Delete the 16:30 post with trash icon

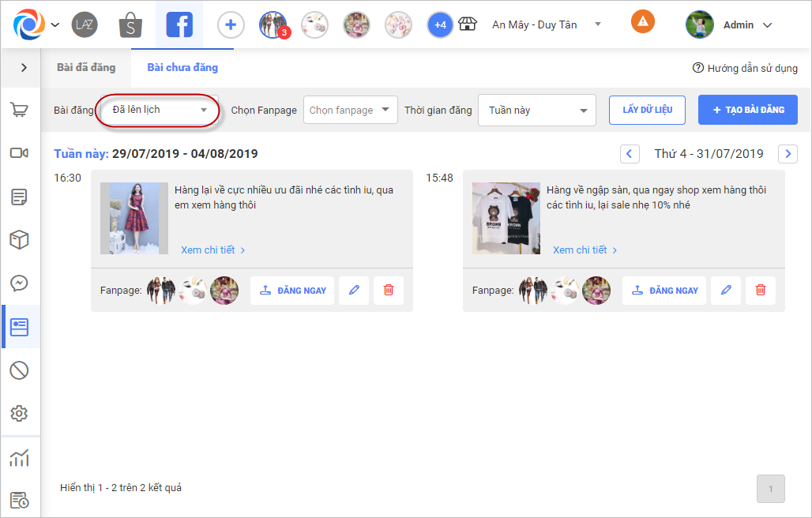coord(389,291)
